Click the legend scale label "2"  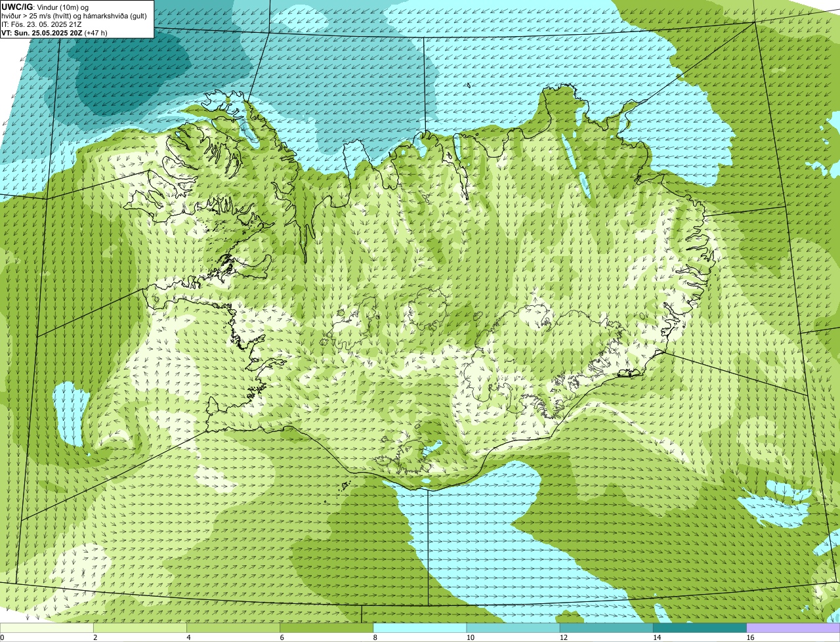pos(95,637)
